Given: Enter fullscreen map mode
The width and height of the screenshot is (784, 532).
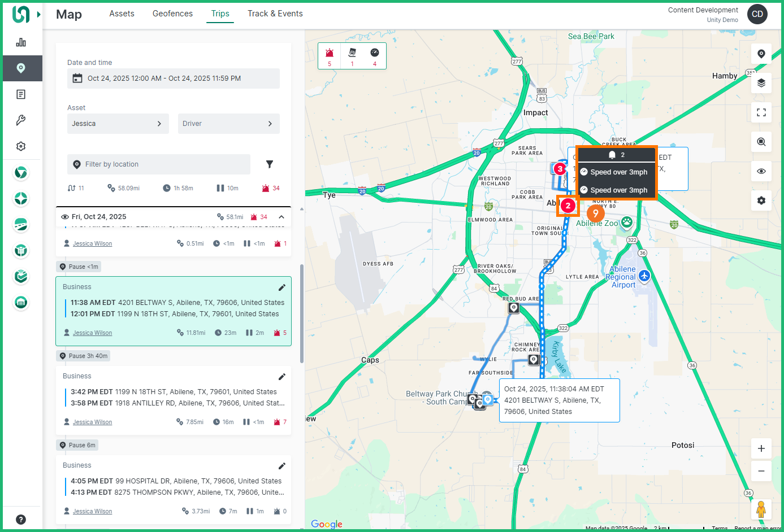Looking at the screenshot, I should click(x=761, y=112).
